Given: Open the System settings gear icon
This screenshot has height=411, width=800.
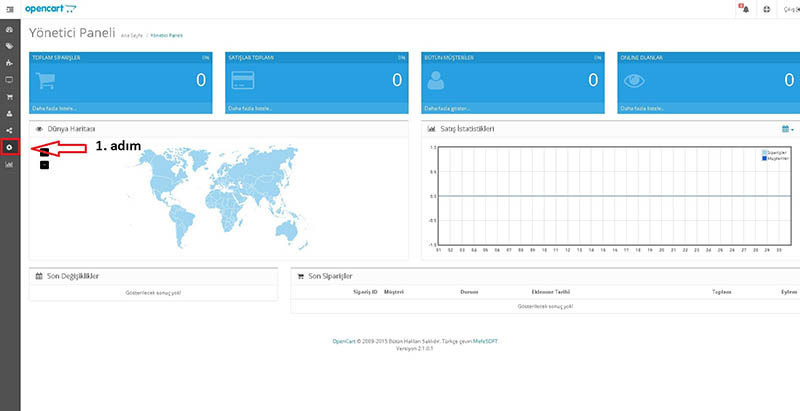Looking at the screenshot, I should coord(10,147).
